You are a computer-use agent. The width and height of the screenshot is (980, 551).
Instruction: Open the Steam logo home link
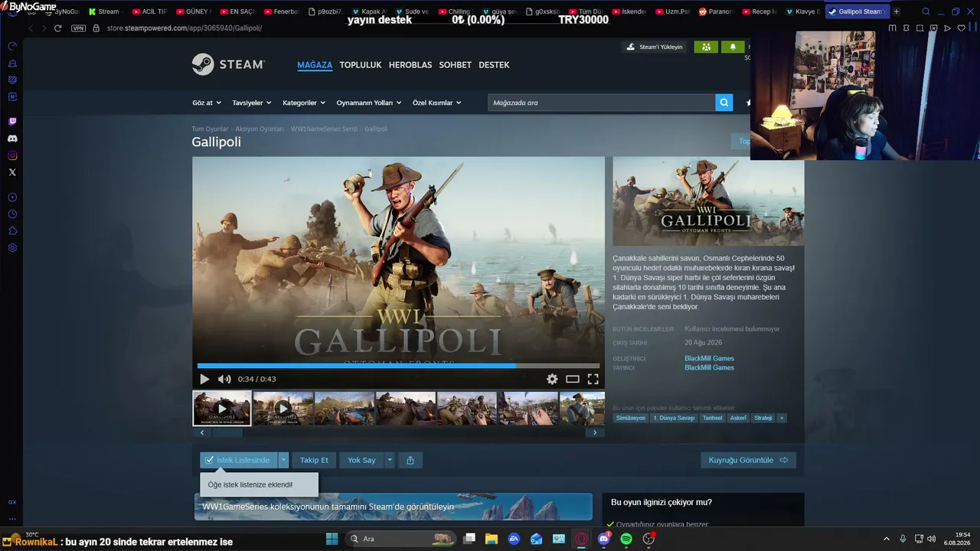click(228, 65)
